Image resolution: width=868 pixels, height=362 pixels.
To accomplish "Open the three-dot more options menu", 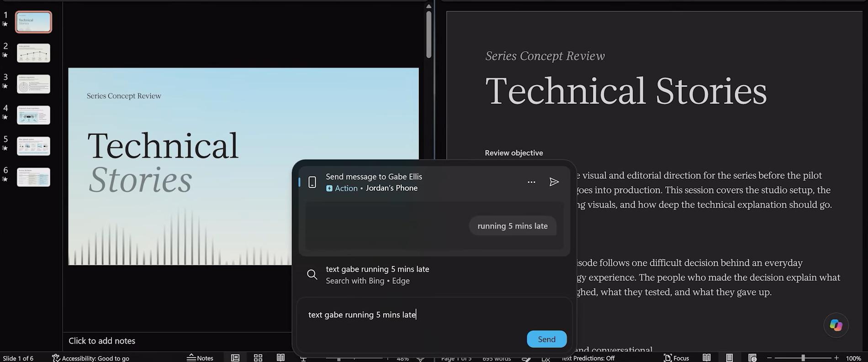I will coord(531,182).
